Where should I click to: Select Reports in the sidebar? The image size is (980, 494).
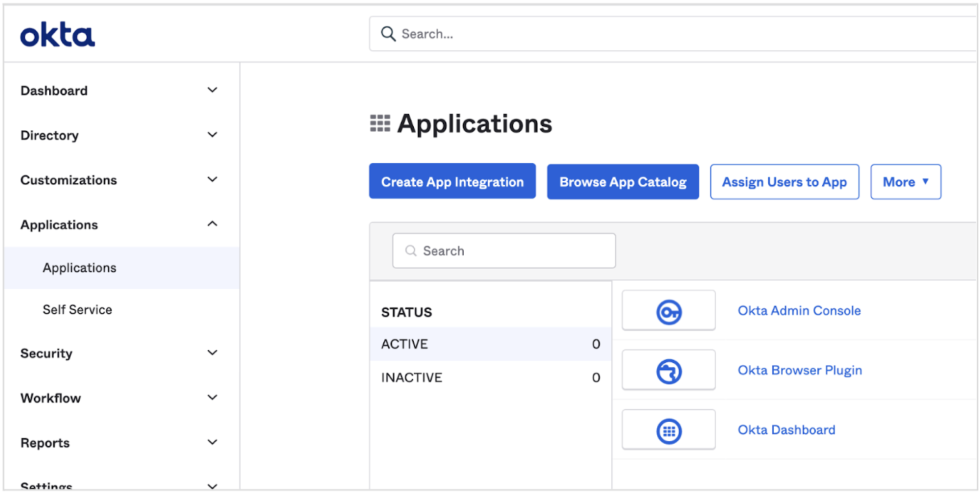click(x=45, y=443)
